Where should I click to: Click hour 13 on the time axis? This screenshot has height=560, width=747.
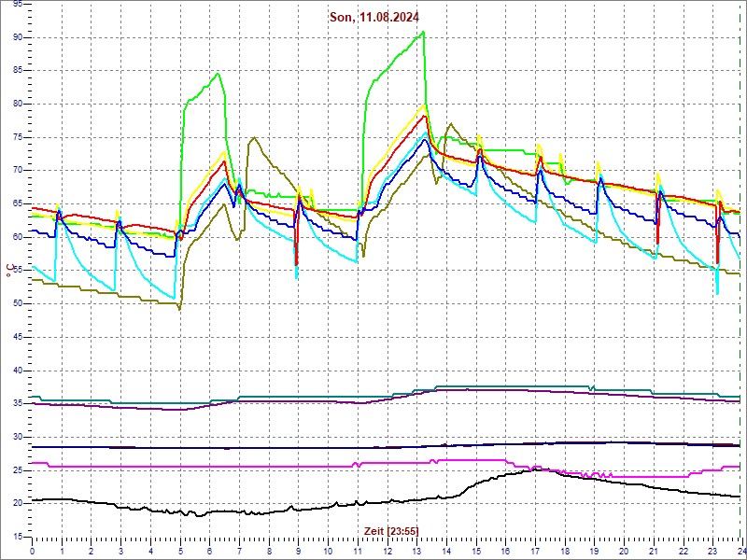[x=416, y=550]
